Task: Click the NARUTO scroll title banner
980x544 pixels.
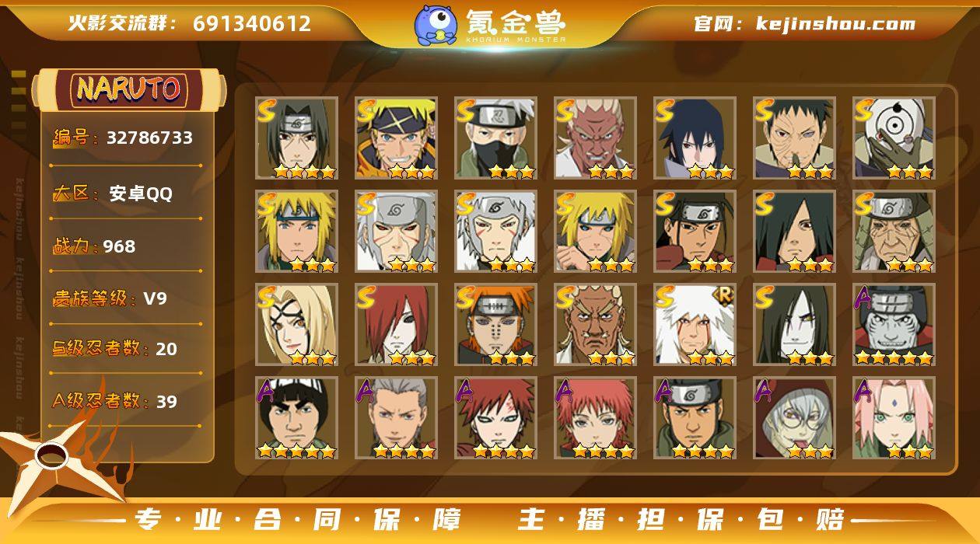Action: (128, 89)
